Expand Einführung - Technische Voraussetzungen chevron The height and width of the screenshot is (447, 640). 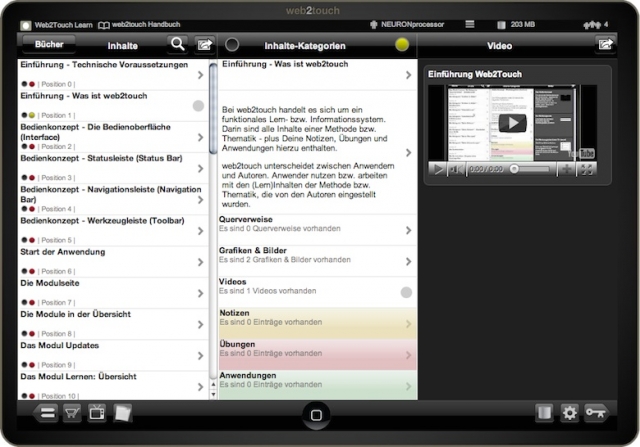pos(200,75)
